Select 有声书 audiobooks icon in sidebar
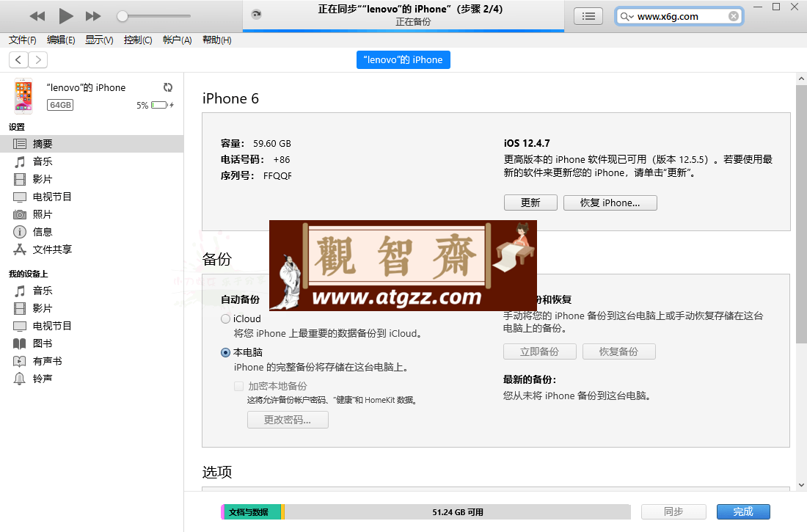Screen dimensions: 807x532 tap(20, 361)
